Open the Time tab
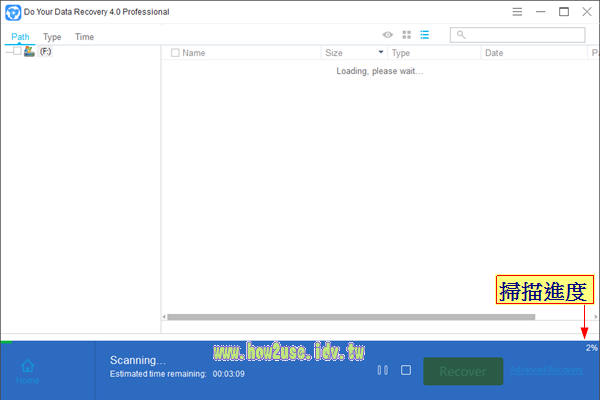 85,37
